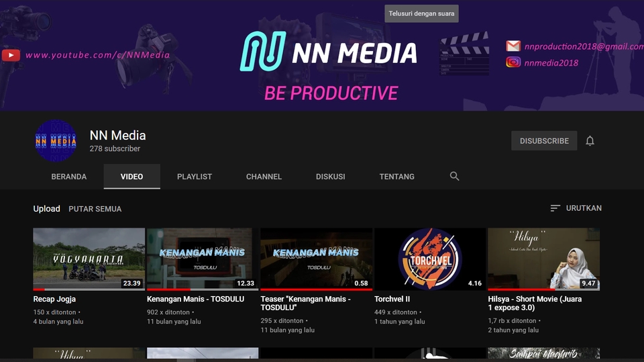Go to the CHANNEL tab

click(264, 177)
